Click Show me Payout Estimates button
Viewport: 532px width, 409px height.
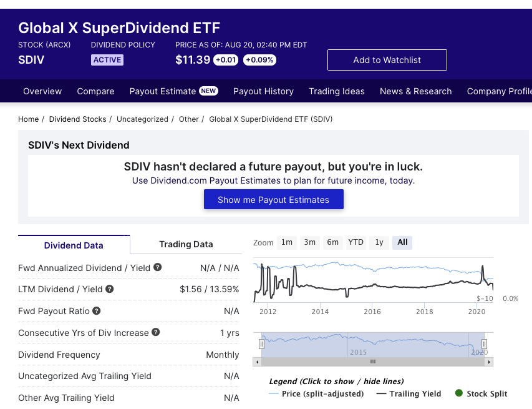tap(273, 199)
